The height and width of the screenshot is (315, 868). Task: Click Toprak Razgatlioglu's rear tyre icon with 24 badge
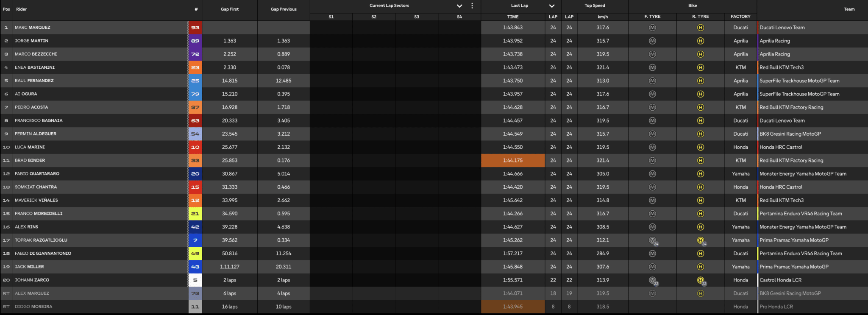tap(701, 241)
